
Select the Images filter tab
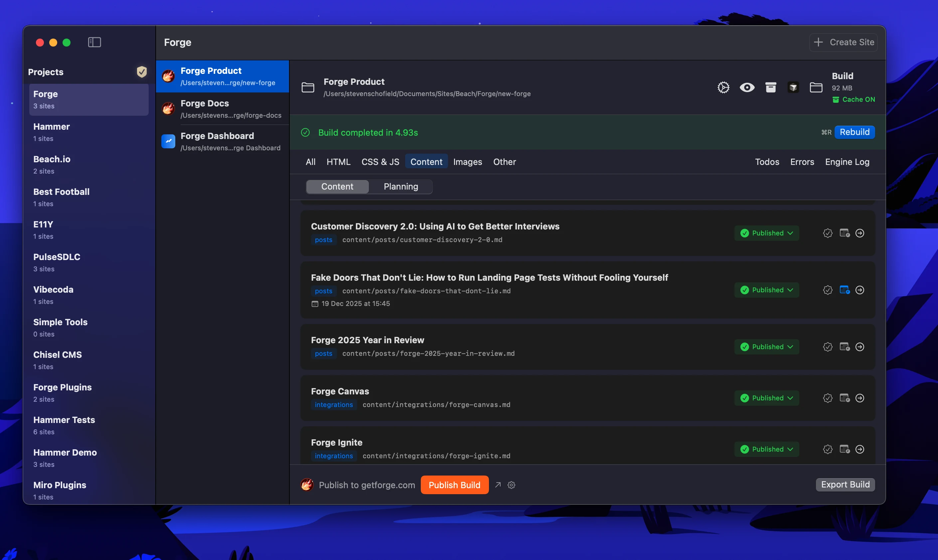467,162
